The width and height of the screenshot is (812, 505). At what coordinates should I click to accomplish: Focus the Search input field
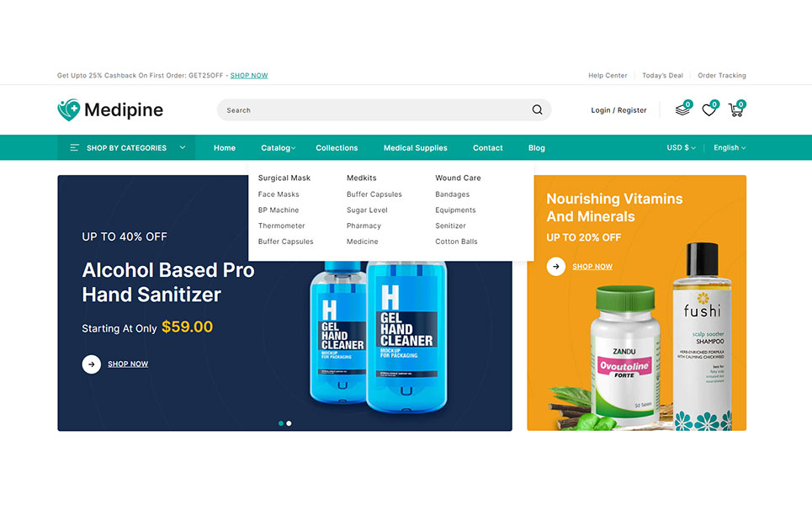[x=373, y=109]
